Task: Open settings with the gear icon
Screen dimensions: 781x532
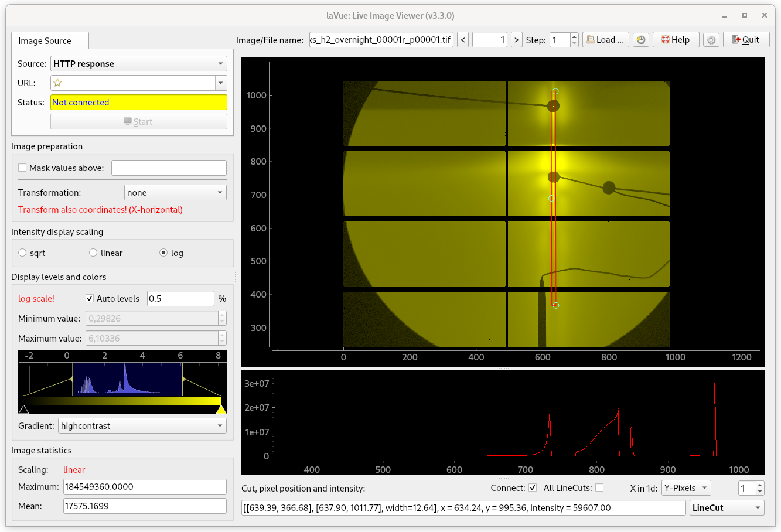Action: 711,40
